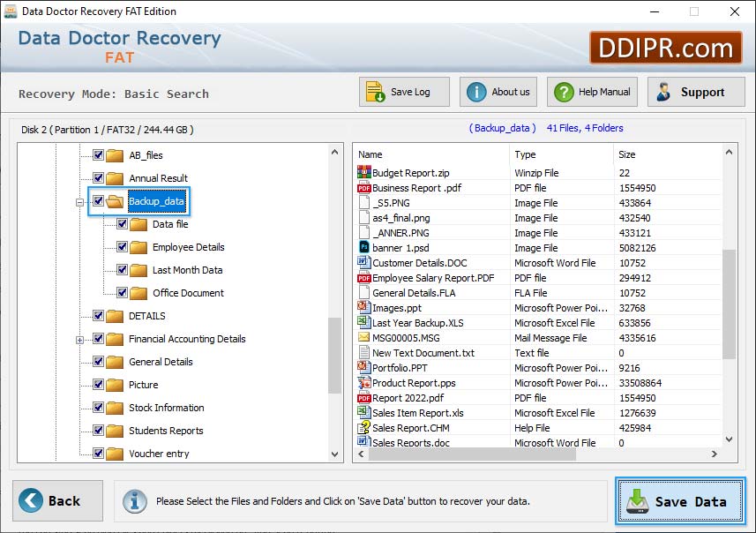Click the file list's scroll right arrow
The height and width of the screenshot is (533, 756).
click(714, 454)
